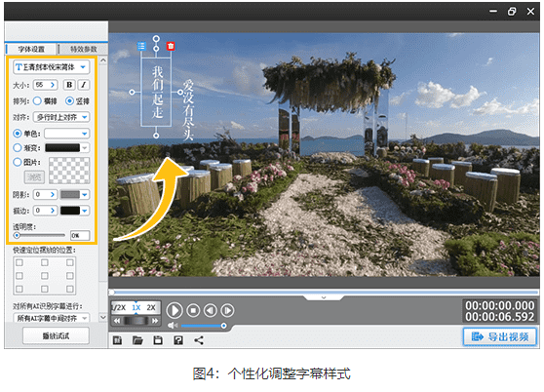Screen dimensions: 544x392
Task: Click the 浏览 browse image button
Action: (34, 177)
